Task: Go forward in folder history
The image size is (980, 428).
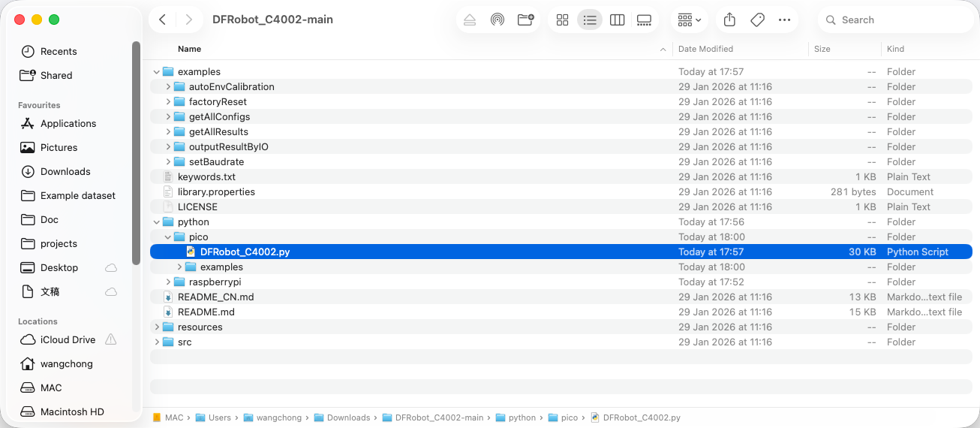Action: click(x=188, y=20)
